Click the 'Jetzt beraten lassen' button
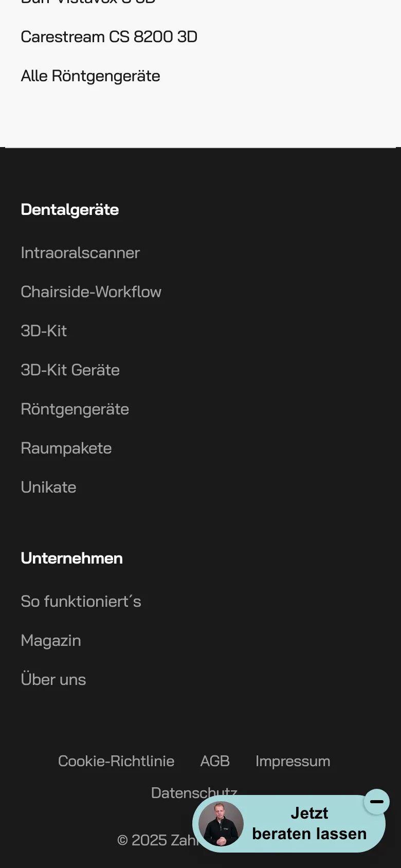This screenshot has width=401, height=868. tap(308, 824)
